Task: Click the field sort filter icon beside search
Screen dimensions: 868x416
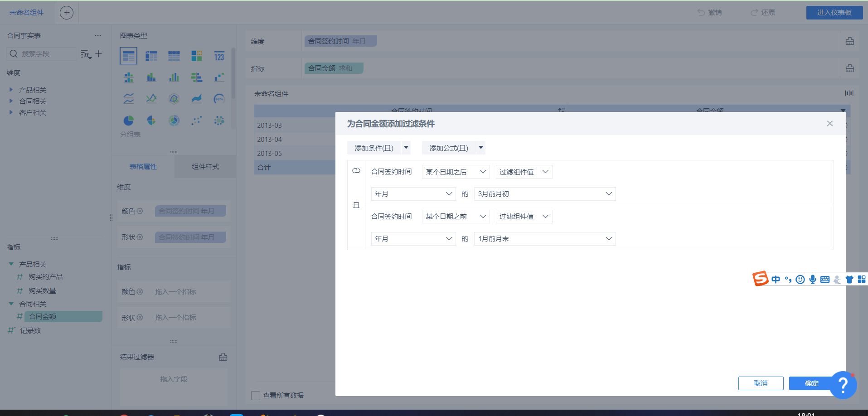Action: pos(86,54)
